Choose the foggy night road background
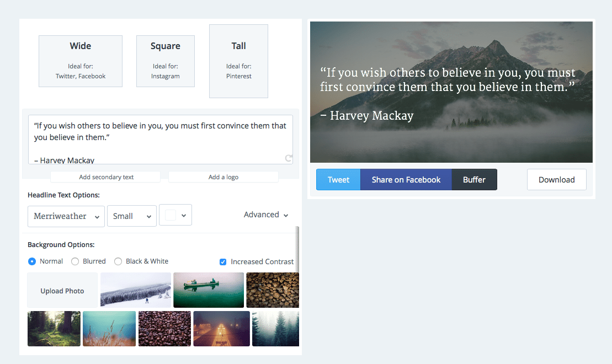612x364 pixels. 222,329
